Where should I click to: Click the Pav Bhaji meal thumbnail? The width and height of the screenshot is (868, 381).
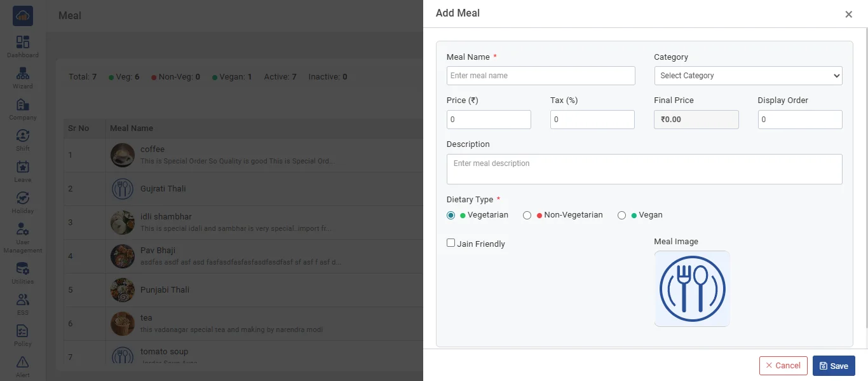[123, 256]
